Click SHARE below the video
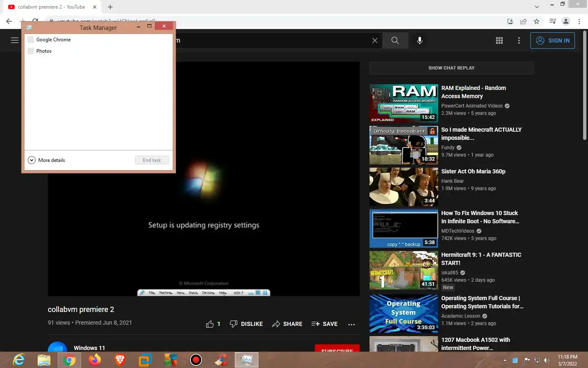Screen dimensions: 588x368 [x=287, y=324]
